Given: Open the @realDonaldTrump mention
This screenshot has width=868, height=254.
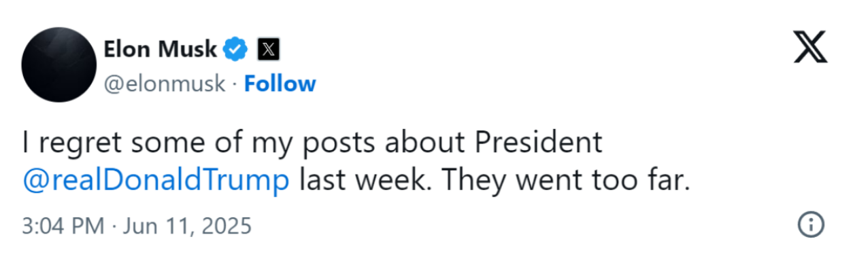Looking at the screenshot, I should point(156,182).
